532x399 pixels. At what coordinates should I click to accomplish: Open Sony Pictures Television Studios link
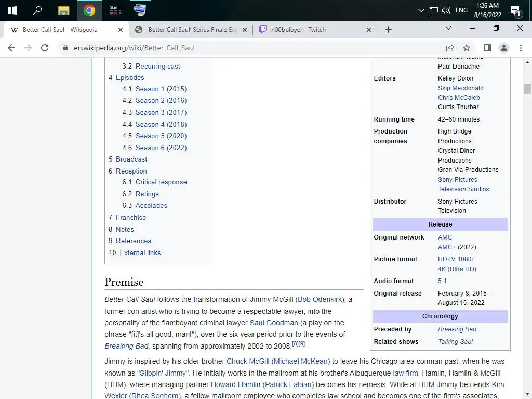(463, 184)
